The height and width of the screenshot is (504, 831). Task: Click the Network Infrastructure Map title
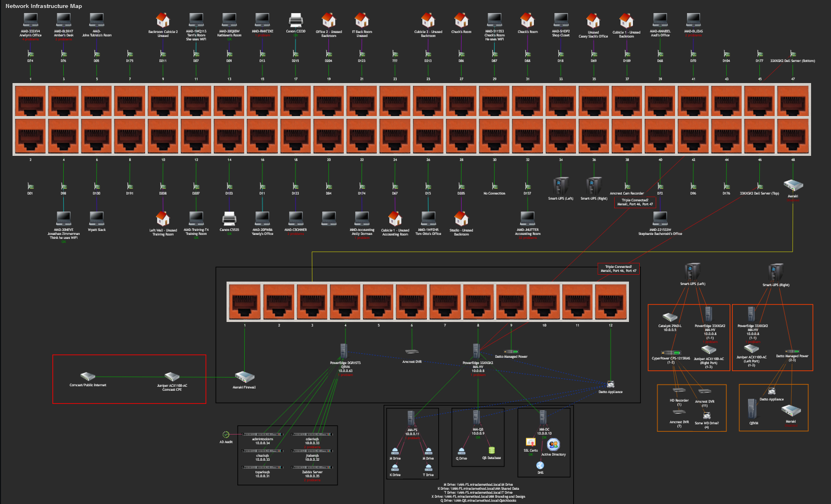[x=44, y=6]
